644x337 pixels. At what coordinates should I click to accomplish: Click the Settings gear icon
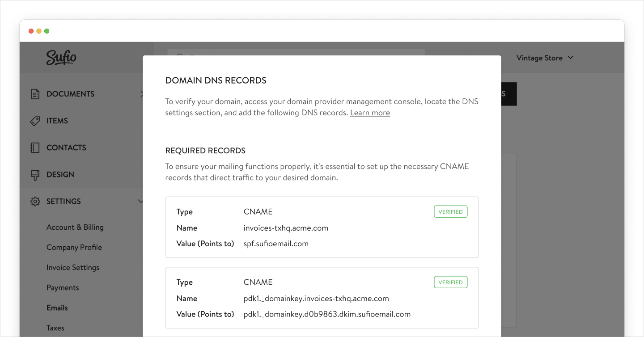[x=36, y=201]
